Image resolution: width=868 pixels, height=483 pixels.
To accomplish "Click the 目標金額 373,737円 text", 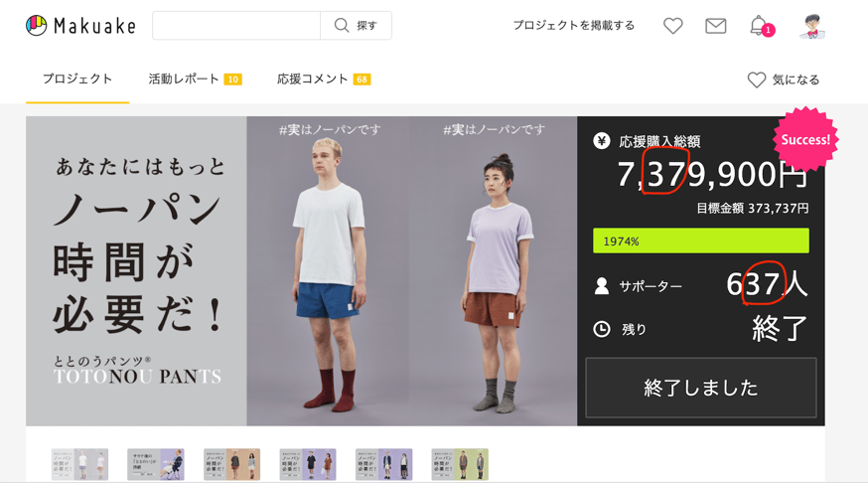I will (x=753, y=209).
